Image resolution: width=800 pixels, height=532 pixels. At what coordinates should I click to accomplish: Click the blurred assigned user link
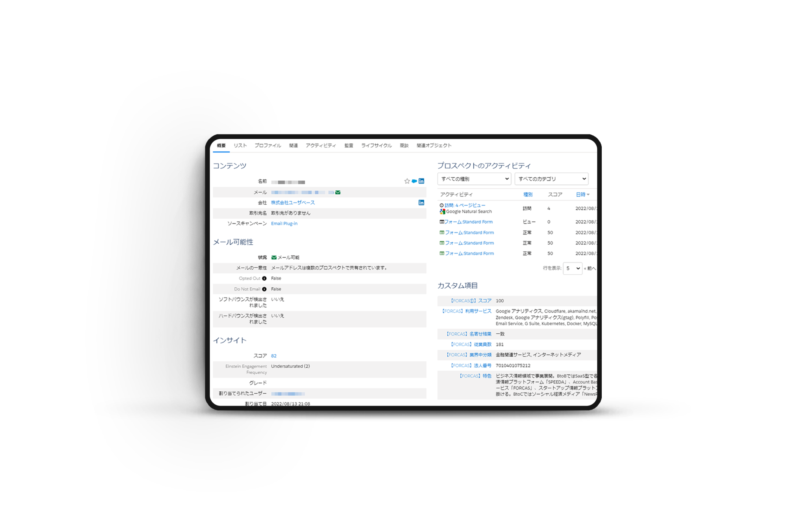point(288,394)
